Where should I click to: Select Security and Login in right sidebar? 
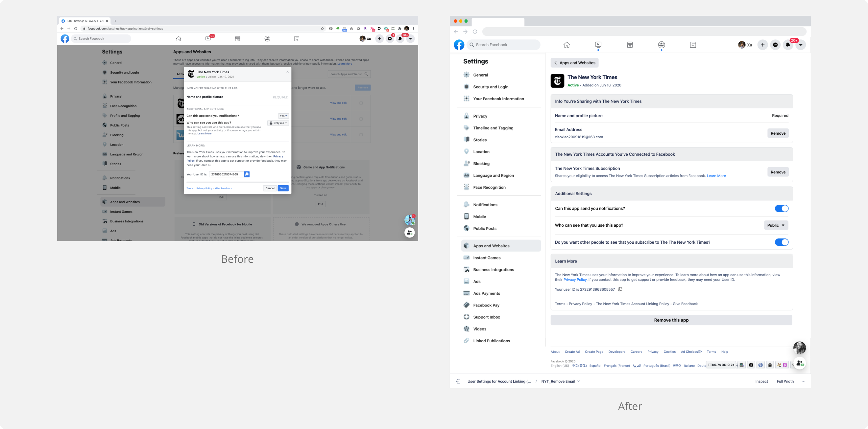pyautogui.click(x=490, y=87)
